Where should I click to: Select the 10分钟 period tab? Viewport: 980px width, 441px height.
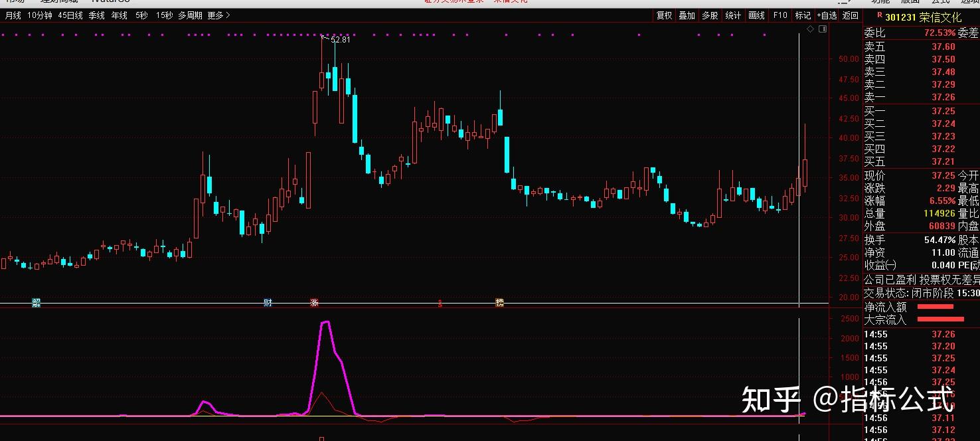coord(40,15)
